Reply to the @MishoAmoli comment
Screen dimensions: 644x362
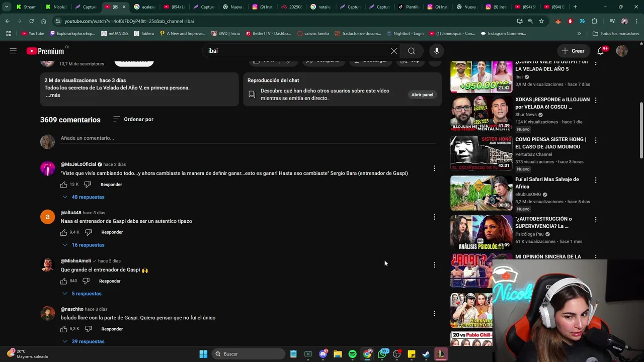[110, 281]
